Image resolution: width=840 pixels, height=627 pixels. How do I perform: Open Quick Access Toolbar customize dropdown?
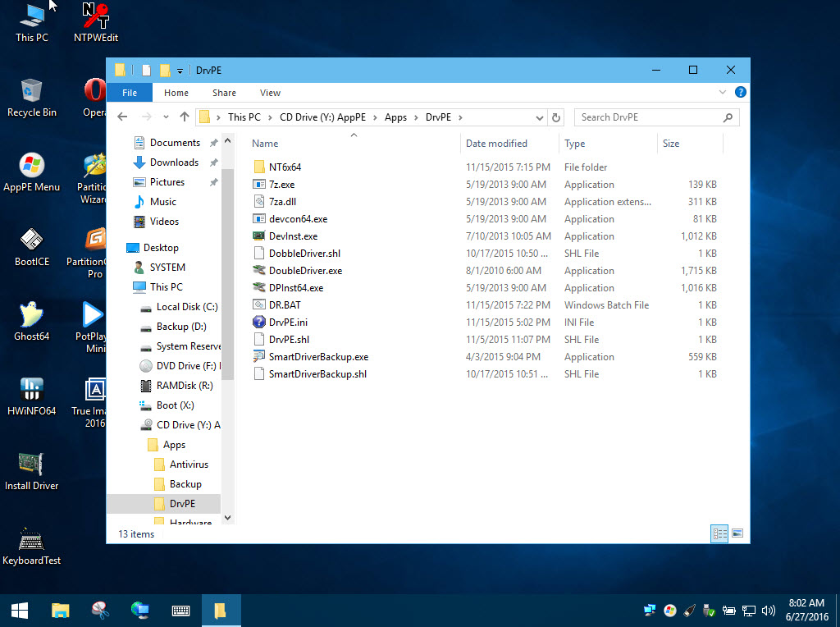(x=180, y=71)
